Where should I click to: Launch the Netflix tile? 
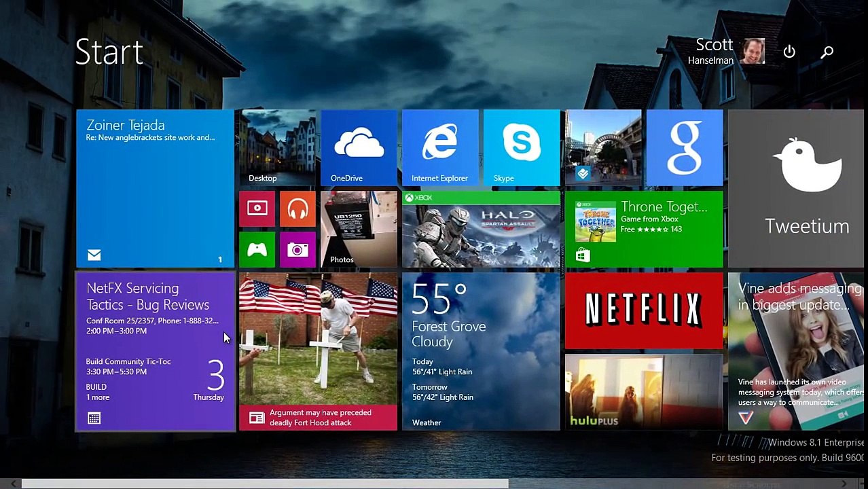[644, 311]
